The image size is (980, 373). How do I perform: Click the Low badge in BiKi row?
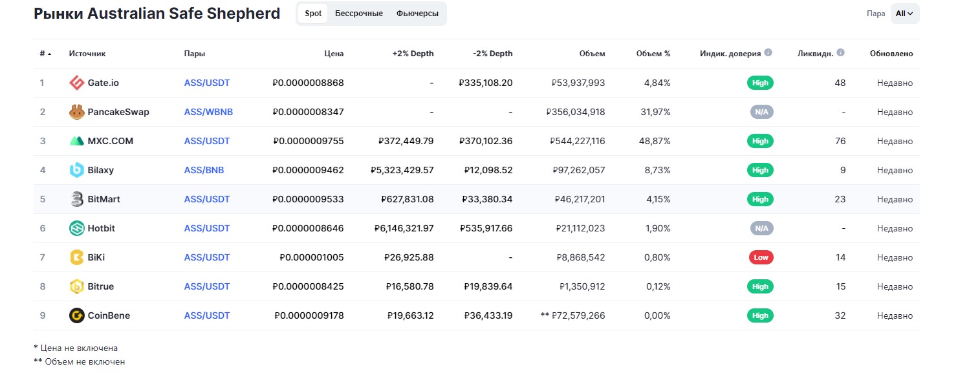[761, 257]
